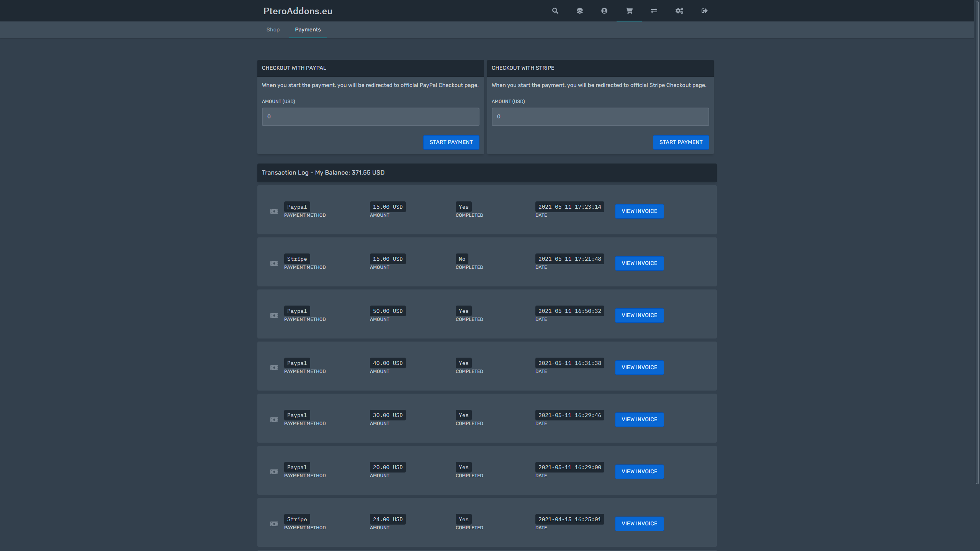Screen dimensions: 980x551
Task: Click money icon beside 17:23:14 Paypal transaction
Action: pyautogui.click(x=274, y=211)
